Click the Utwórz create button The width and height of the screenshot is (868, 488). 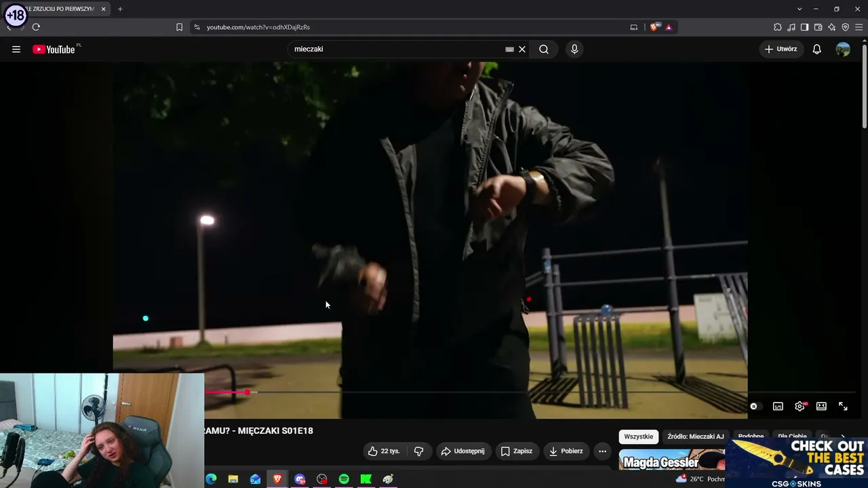(x=781, y=49)
